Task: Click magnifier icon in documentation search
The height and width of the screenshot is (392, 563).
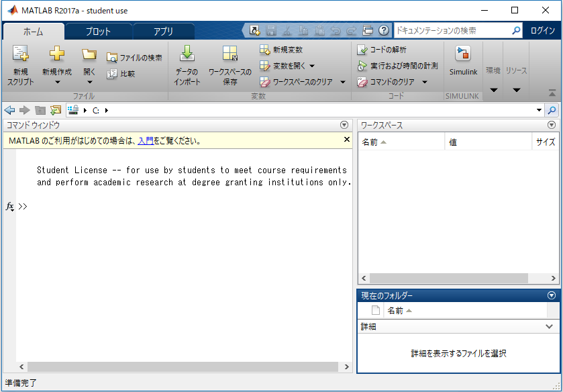Action: [x=516, y=30]
